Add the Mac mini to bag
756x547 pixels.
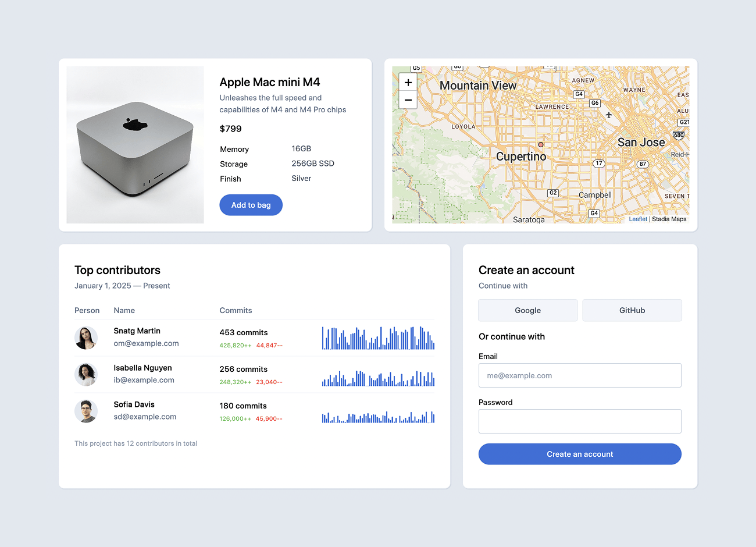251,205
